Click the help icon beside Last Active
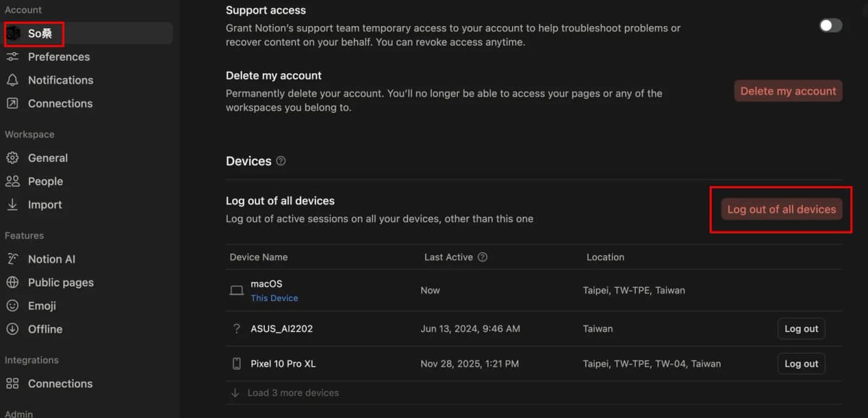The height and width of the screenshot is (418, 868). click(x=482, y=257)
